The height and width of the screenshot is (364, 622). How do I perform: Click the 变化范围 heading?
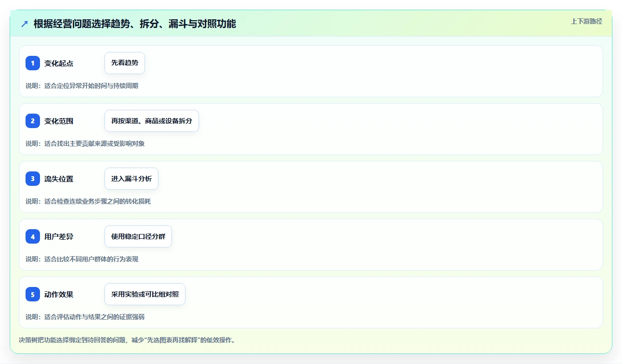pos(59,121)
